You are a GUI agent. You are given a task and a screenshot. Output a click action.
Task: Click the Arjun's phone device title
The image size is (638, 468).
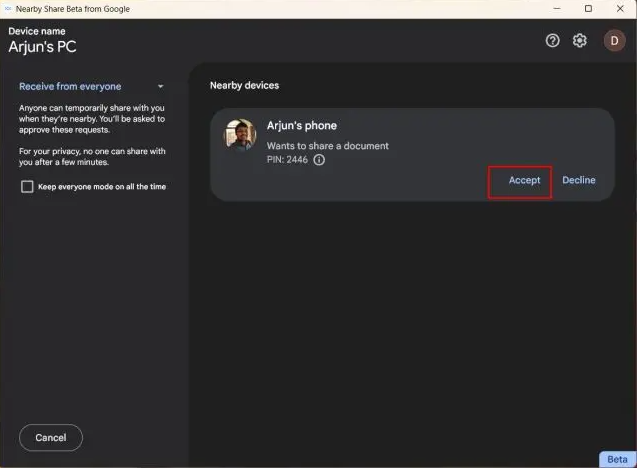302,125
